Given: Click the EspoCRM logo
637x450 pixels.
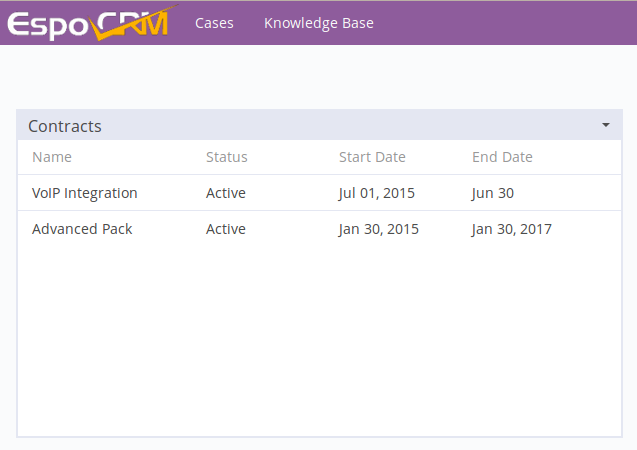Looking at the screenshot, I should coord(93,24).
